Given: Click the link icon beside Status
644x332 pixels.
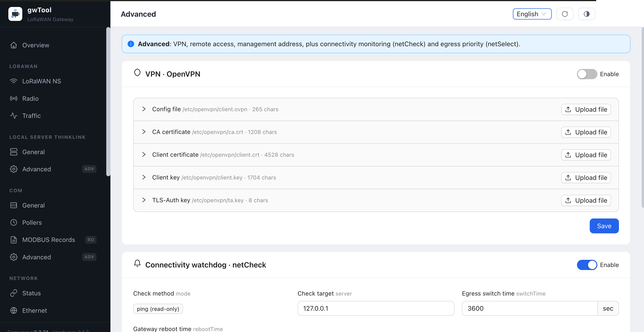Looking at the screenshot, I should coord(14,293).
